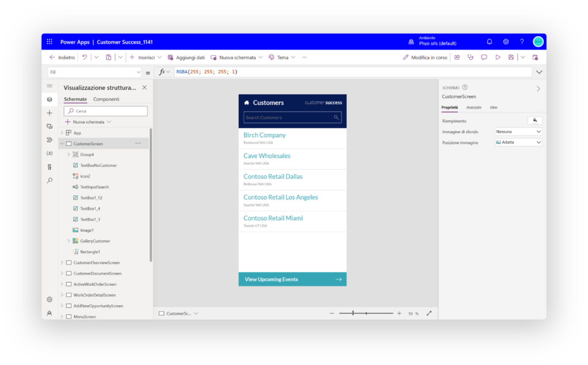This screenshot has height=365, width=588.
Task: Undo the last action
Action: 85,57
